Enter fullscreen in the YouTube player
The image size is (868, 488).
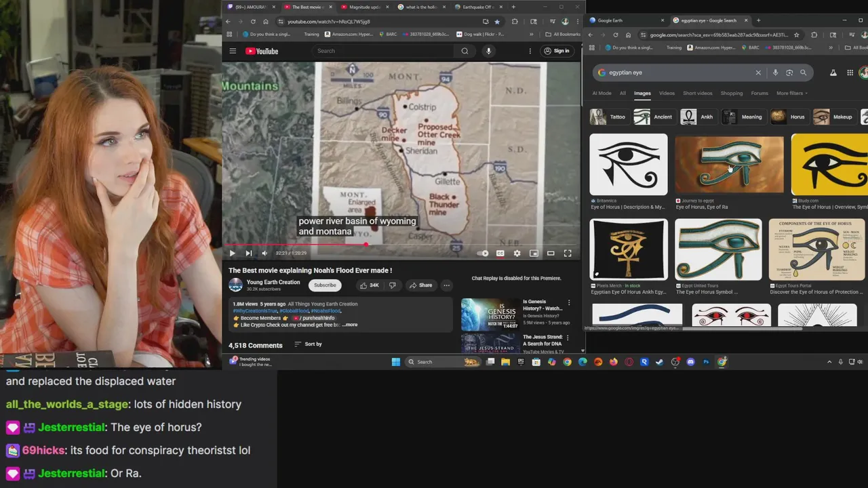[x=568, y=253]
